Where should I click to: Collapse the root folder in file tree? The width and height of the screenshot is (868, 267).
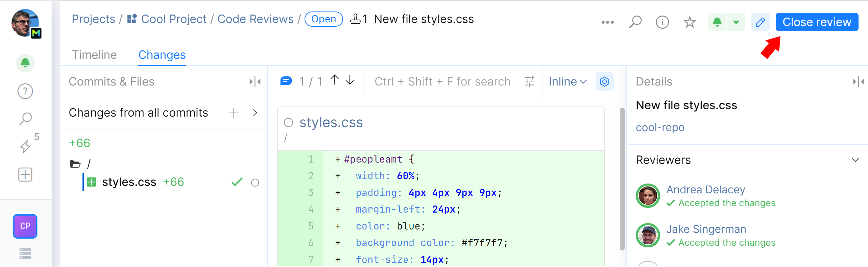(x=75, y=164)
